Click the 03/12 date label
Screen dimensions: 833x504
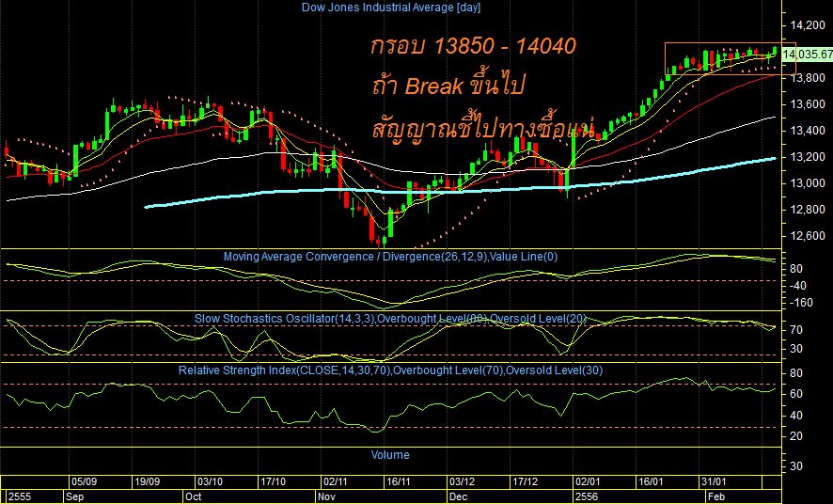click(462, 482)
